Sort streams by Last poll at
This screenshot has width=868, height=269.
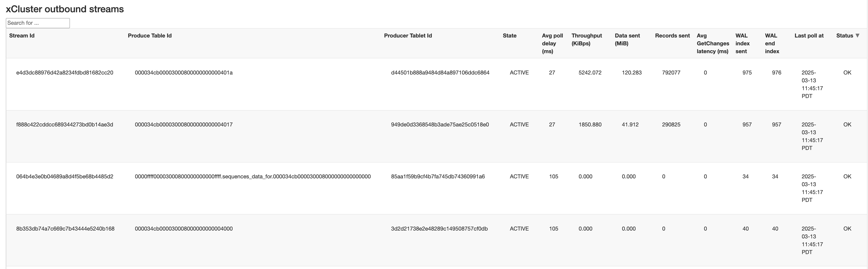[x=809, y=35]
